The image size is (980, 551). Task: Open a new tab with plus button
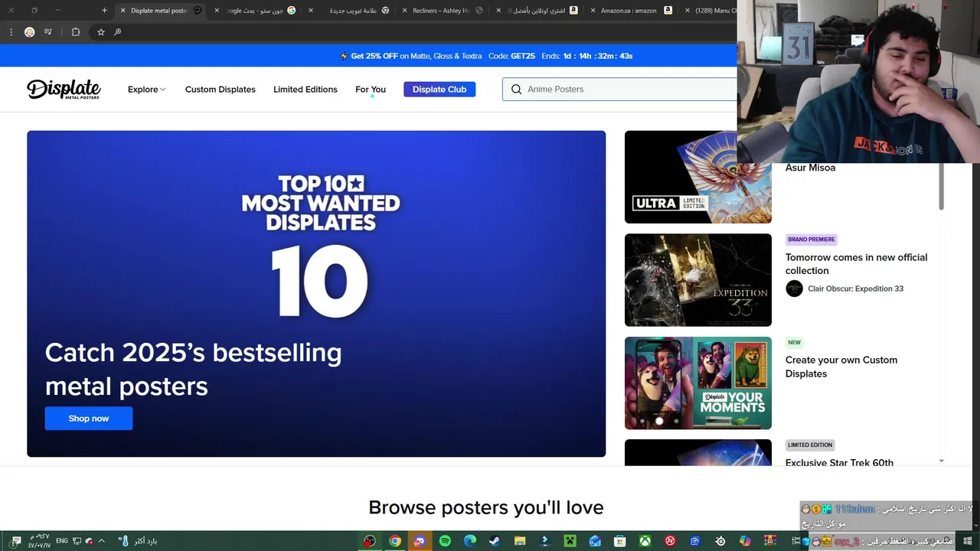point(104,11)
